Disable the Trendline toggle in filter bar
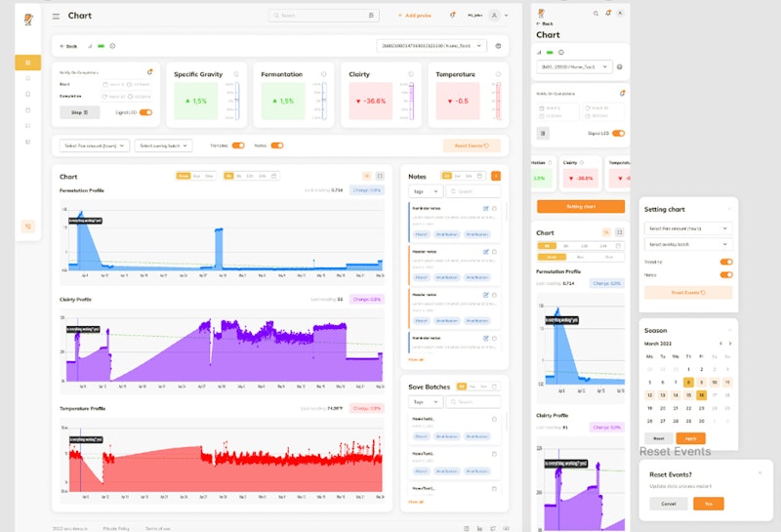 pyautogui.click(x=238, y=145)
